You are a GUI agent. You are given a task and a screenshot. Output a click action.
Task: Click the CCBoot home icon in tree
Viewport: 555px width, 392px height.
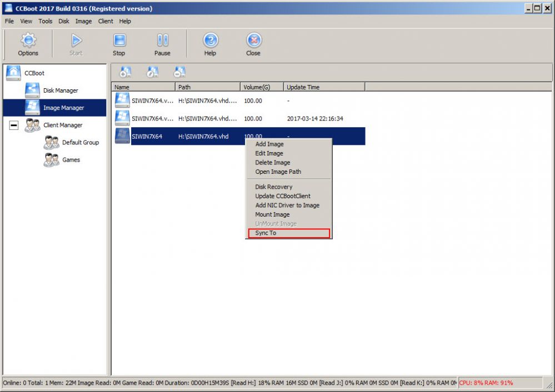(13, 73)
